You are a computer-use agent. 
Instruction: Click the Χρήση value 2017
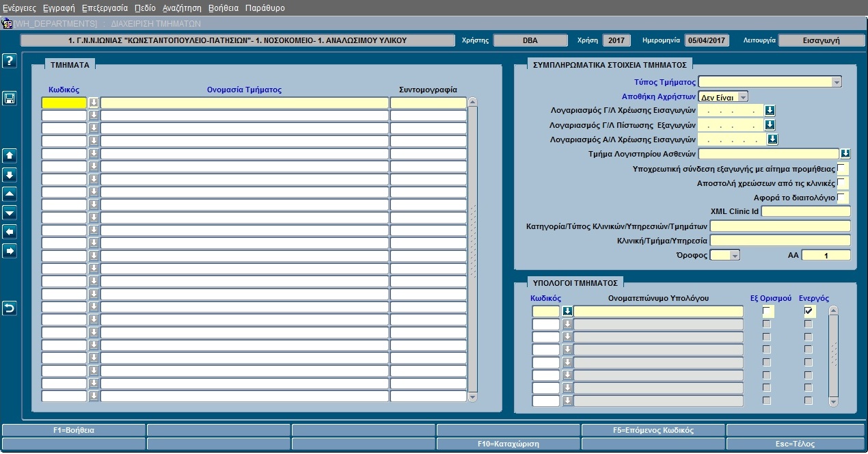pos(616,40)
